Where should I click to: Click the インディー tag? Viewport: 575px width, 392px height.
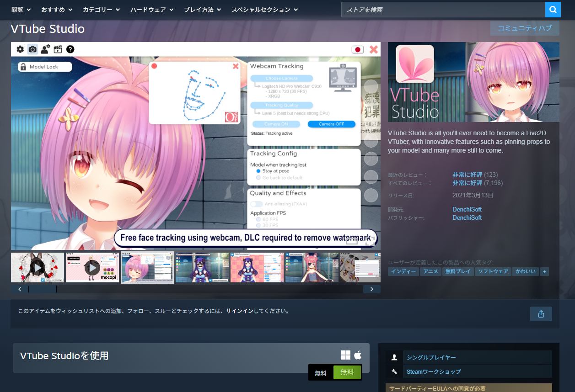[403, 271]
